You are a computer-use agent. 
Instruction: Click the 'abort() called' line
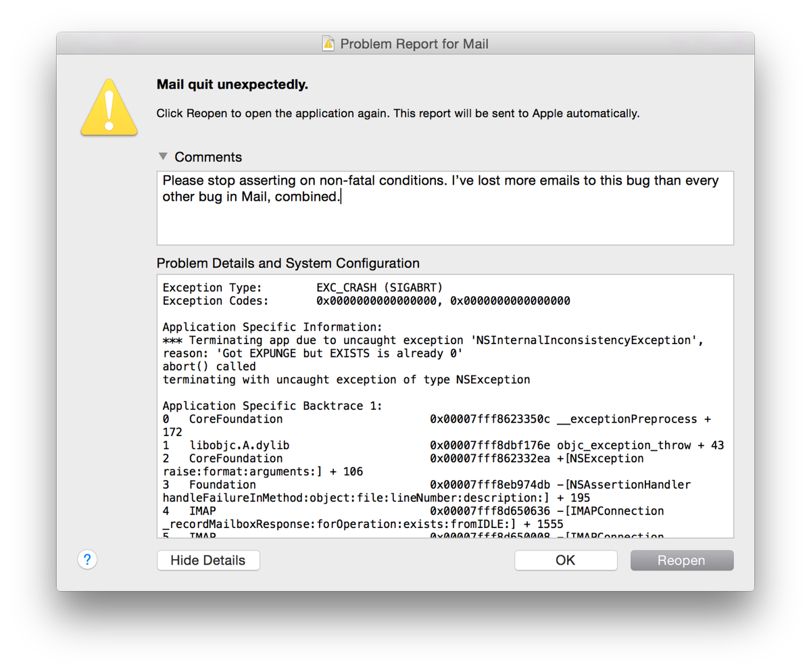(210, 366)
